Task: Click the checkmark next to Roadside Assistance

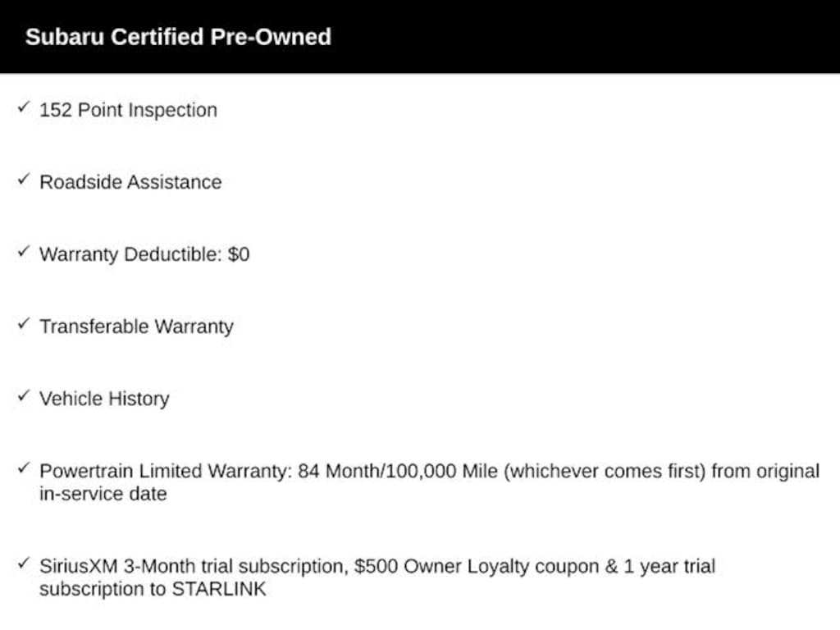Action: (x=23, y=180)
